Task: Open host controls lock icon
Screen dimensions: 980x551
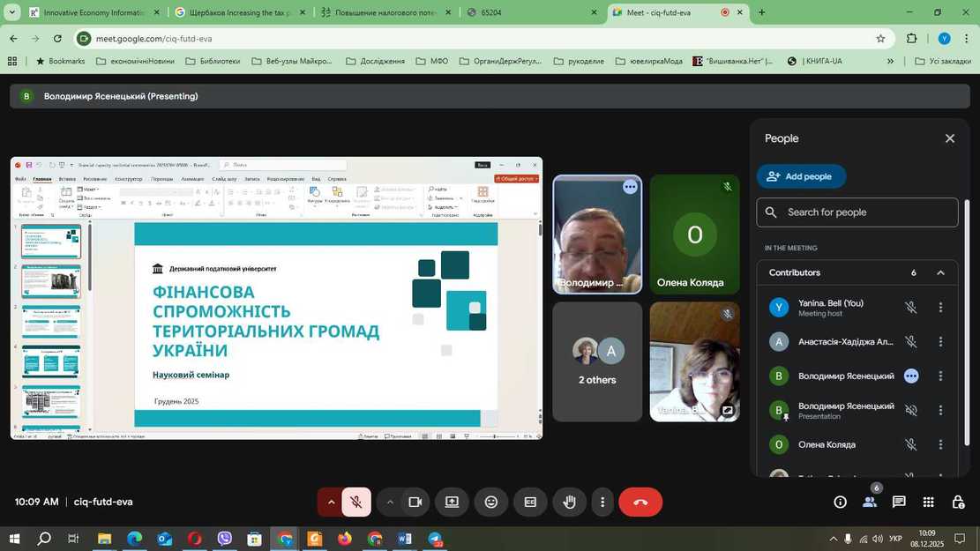Action: click(958, 502)
